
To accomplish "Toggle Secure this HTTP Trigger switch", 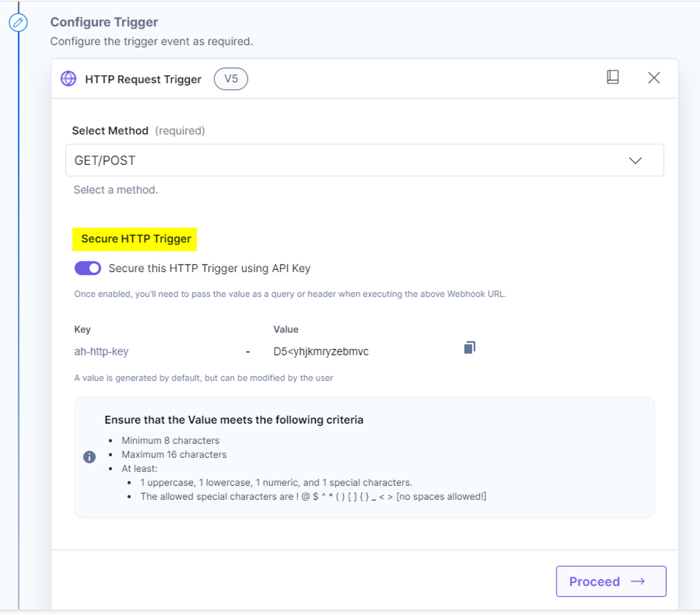I will pyautogui.click(x=88, y=268).
